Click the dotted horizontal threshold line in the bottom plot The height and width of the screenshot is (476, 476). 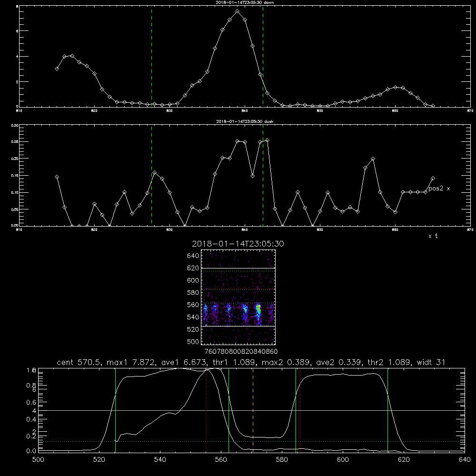tap(251, 441)
